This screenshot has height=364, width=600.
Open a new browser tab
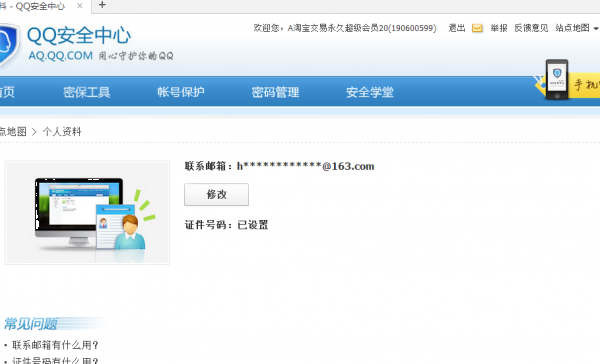pos(102,5)
